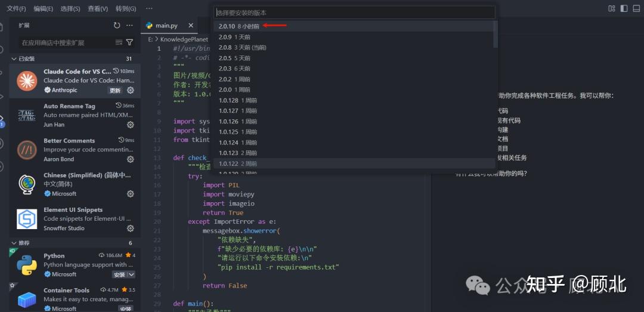Choose version 1.0.126 from list
The image size is (644, 312).
[x=353, y=121]
